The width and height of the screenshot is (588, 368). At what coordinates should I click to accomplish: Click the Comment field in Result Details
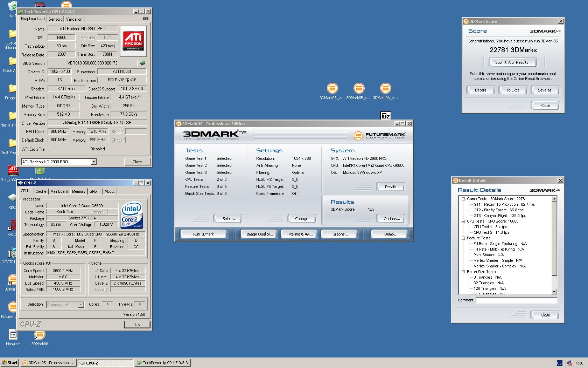click(516, 300)
